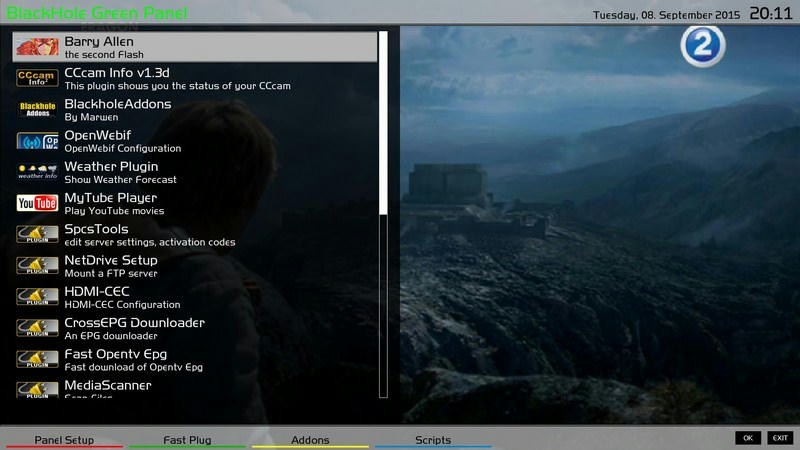Screen dimensions: 800x450
Task: Click the HDMI-CEC plugin icon
Action: 37,297
